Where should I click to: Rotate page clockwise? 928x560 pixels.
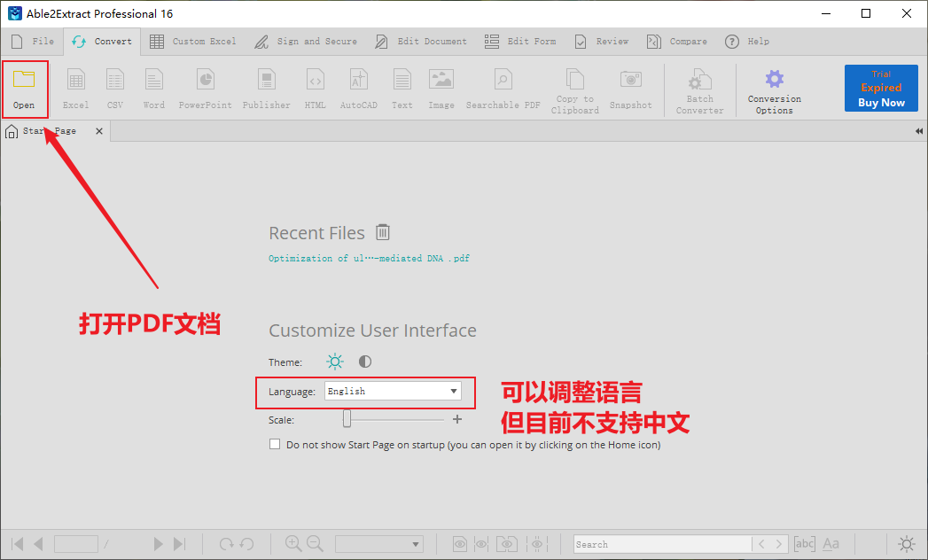point(226,544)
